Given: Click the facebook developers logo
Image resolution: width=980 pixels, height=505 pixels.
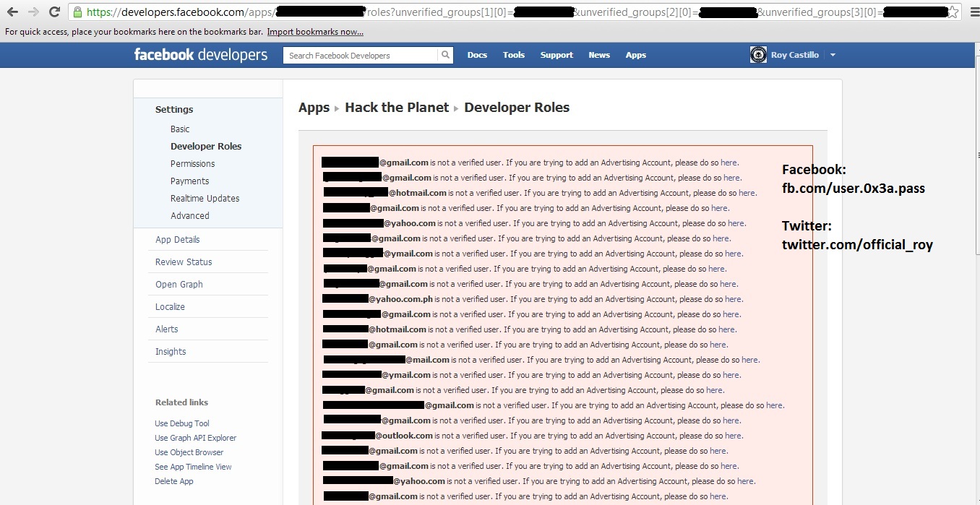Looking at the screenshot, I should pyautogui.click(x=201, y=55).
